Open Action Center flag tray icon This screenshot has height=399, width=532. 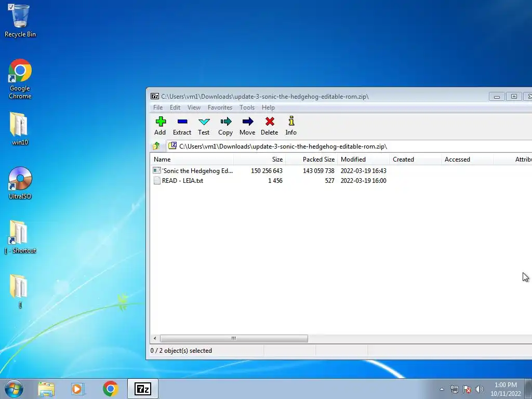point(467,389)
